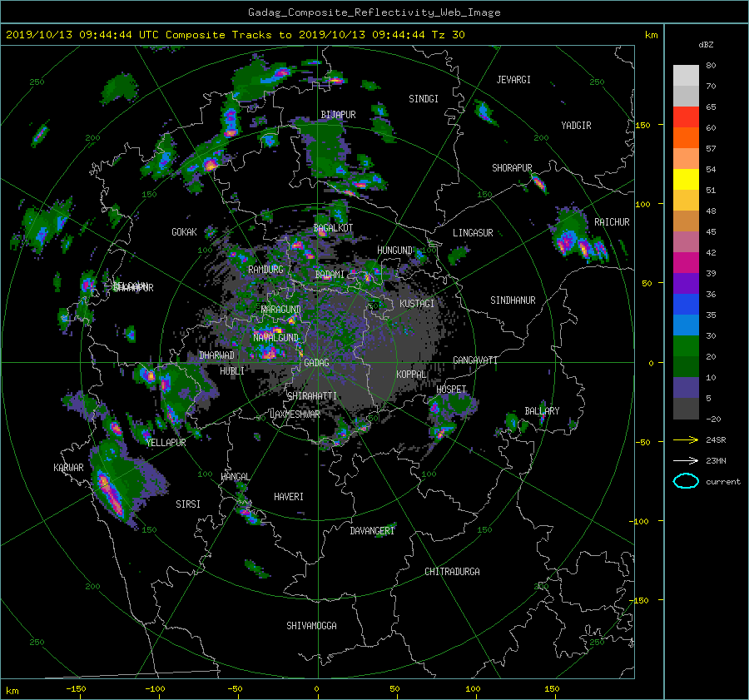Pick the blue 36 dBZ color swatch

tap(686, 304)
